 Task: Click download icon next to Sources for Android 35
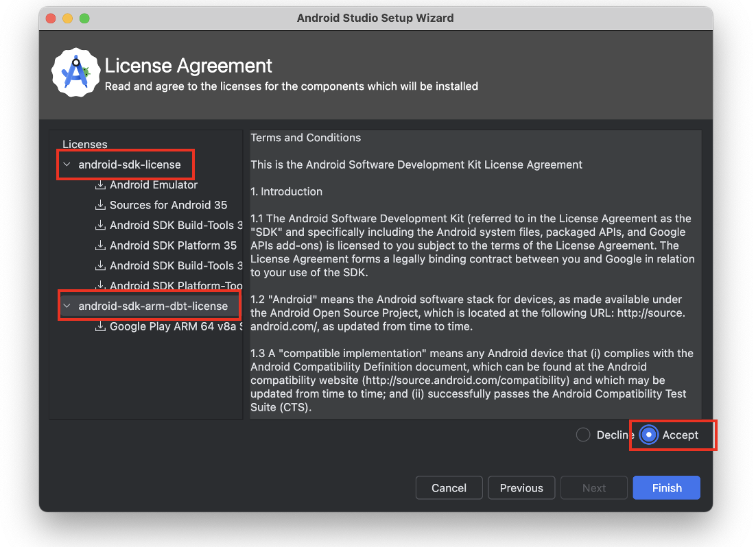(100, 205)
